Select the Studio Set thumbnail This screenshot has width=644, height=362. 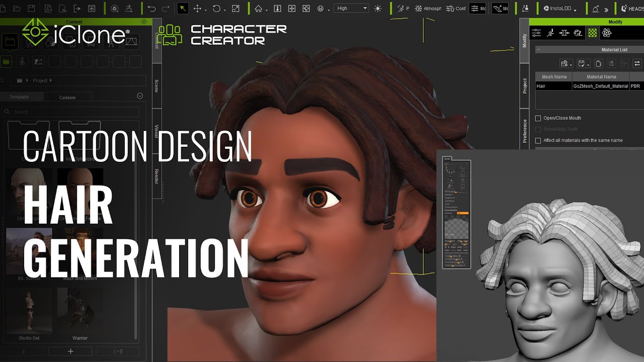tap(29, 310)
